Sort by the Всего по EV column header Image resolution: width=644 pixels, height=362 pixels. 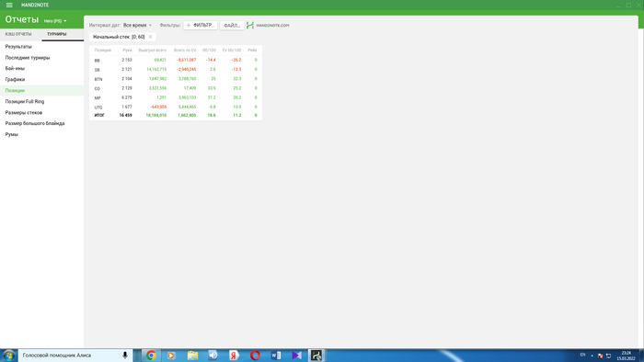click(185, 50)
